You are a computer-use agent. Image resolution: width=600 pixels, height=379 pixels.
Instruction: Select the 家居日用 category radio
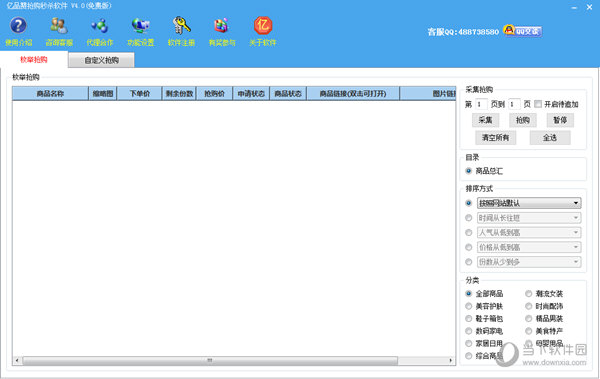click(x=468, y=343)
